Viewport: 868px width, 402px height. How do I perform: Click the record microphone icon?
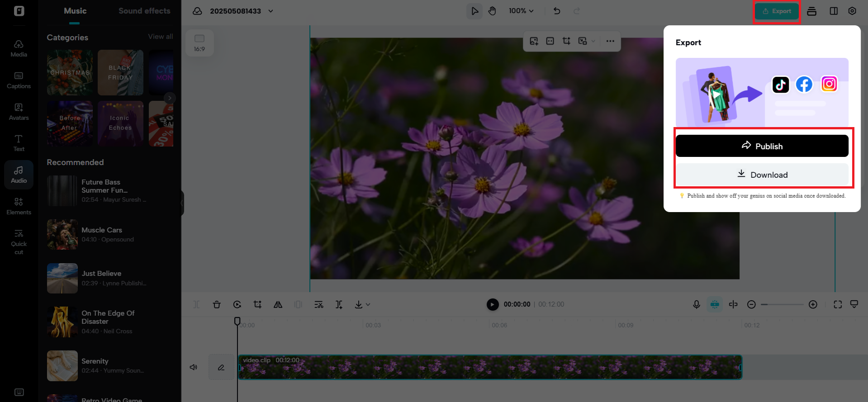(697, 304)
